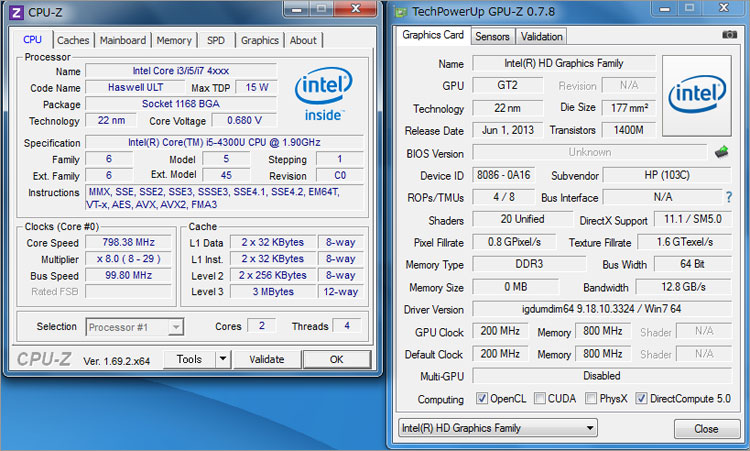Click the Close button in GPU-Z
This screenshot has height=451, width=750.
705,428
